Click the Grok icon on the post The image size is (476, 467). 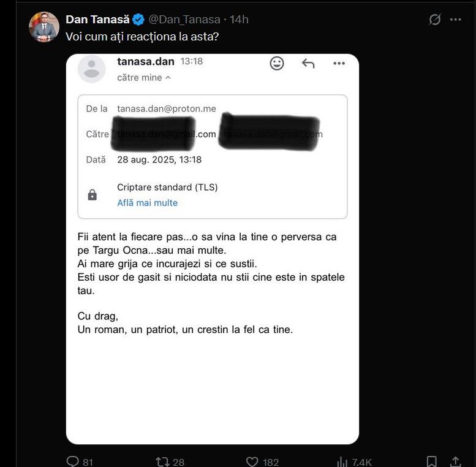pyautogui.click(x=435, y=20)
